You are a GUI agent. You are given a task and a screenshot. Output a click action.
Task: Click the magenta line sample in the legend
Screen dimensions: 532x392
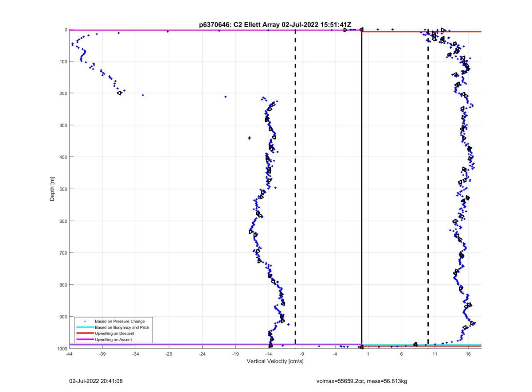(85, 340)
